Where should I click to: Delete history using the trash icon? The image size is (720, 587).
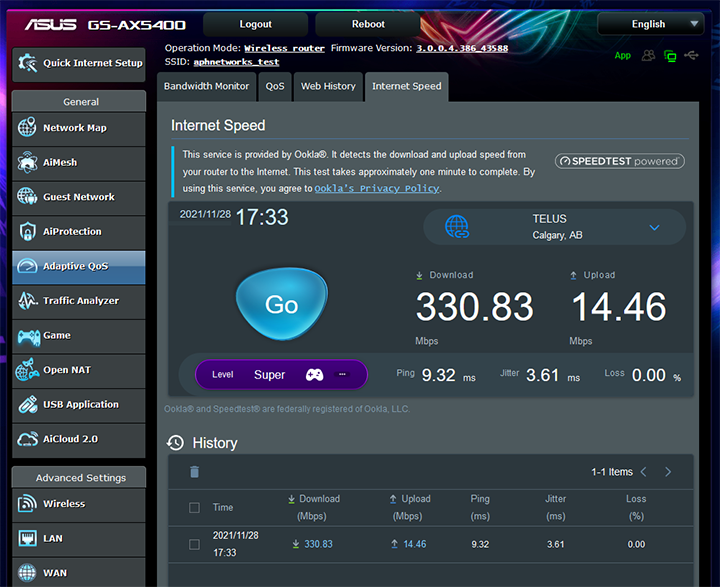[195, 472]
